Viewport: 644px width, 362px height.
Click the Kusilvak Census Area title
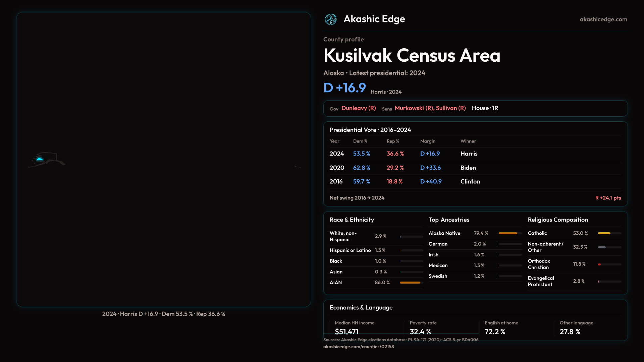(x=412, y=56)
